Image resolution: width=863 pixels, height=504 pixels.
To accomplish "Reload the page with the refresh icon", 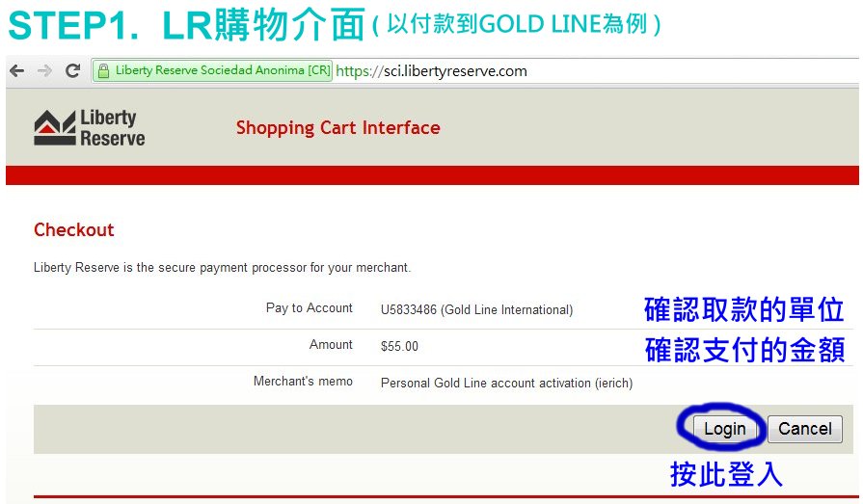I will (x=72, y=70).
